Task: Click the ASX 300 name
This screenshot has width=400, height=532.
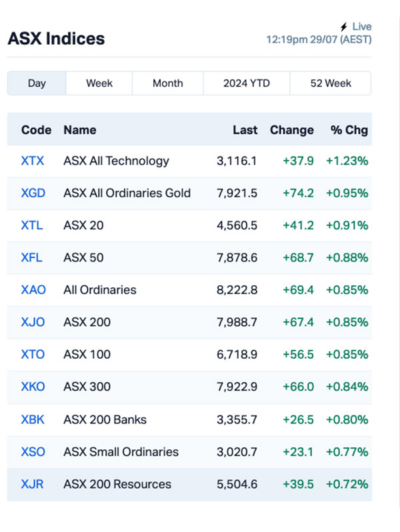Action: (87, 387)
